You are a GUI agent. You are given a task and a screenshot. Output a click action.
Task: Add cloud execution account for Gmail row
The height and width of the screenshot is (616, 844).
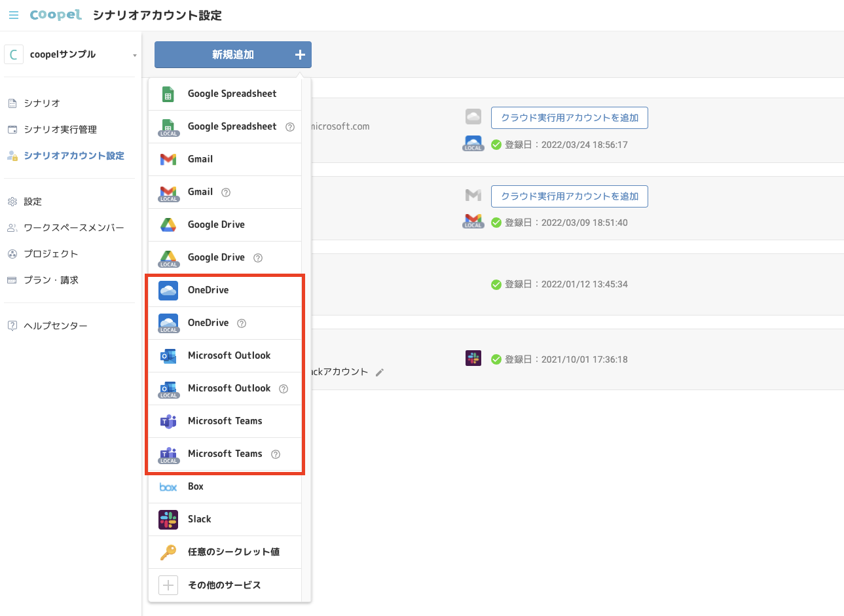click(x=570, y=196)
